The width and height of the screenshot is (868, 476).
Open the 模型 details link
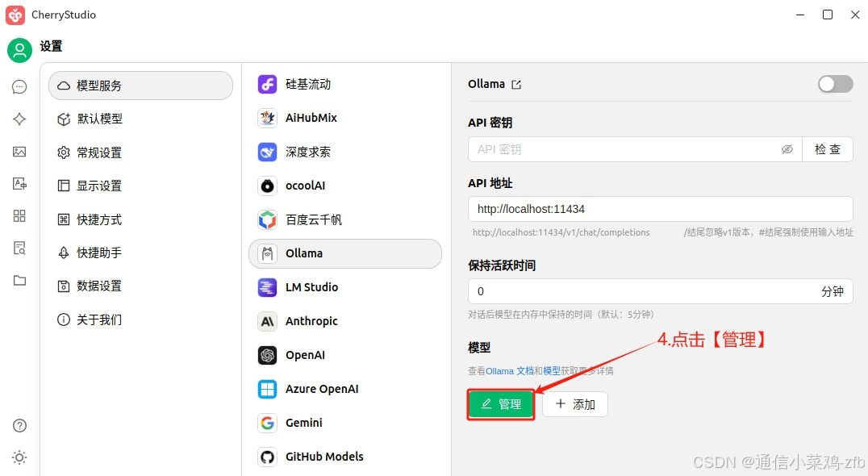tap(552, 371)
